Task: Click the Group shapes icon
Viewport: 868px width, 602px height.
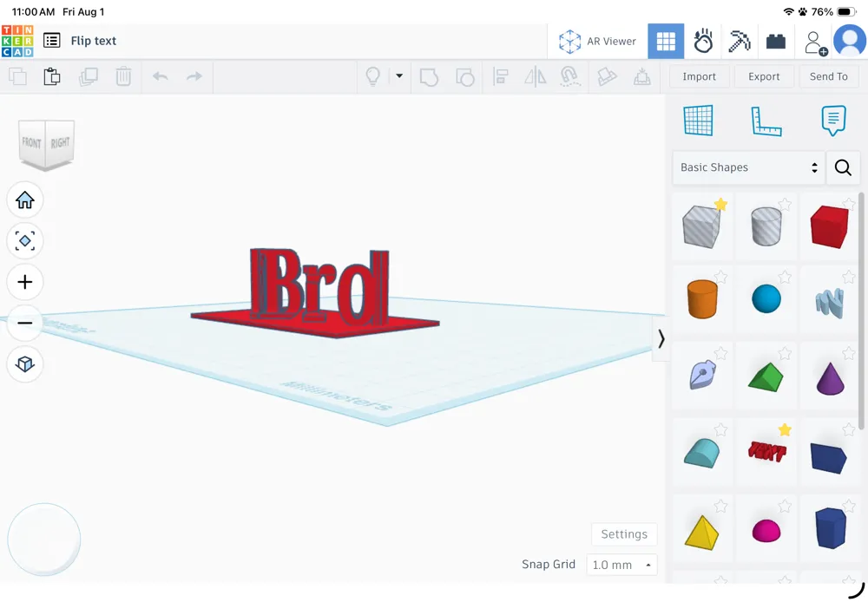Action: [x=429, y=77]
